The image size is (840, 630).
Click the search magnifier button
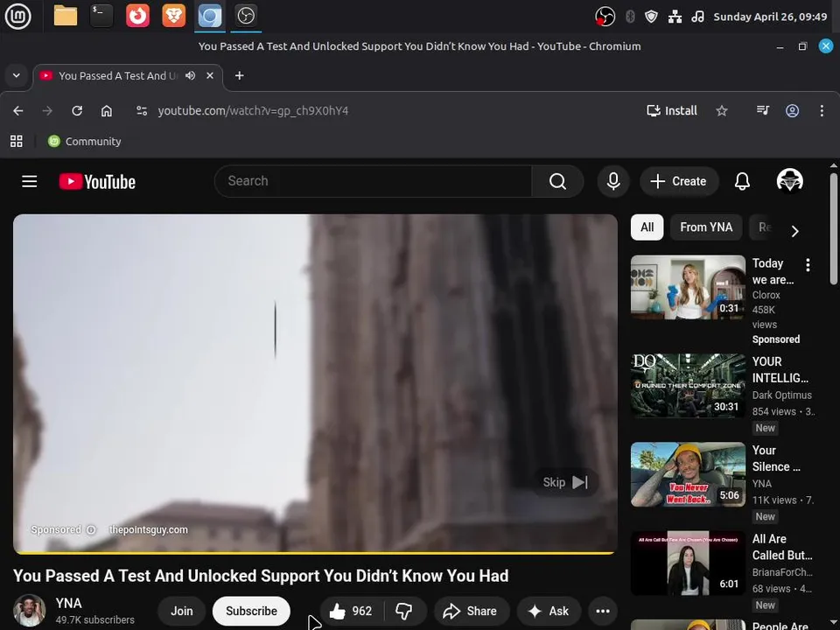557,181
